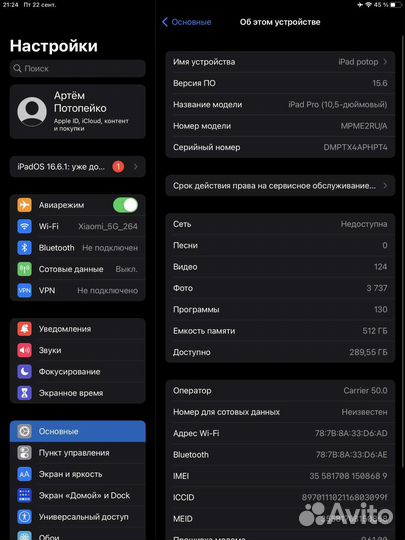Tap serial number DMPTX4APHPT4

[x=355, y=147]
